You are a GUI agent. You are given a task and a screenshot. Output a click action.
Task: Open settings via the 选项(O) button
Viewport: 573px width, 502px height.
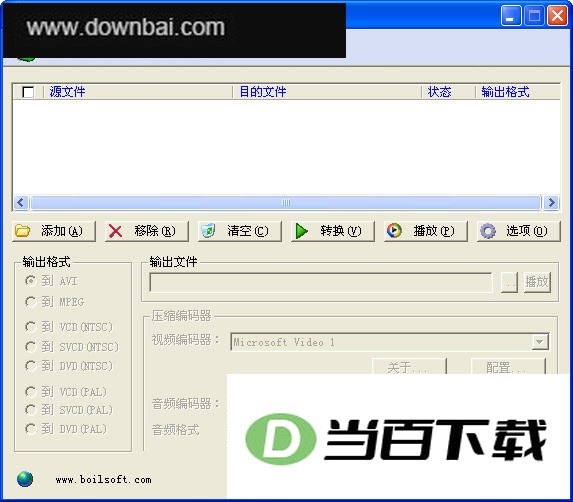[519, 231]
